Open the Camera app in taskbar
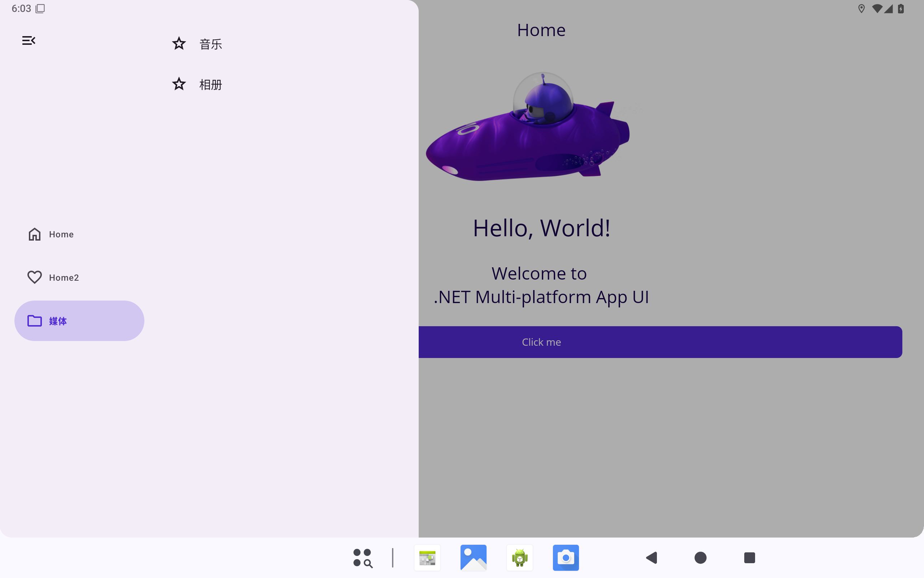924x578 pixels. pyautogui.click(x=566, y=558)
